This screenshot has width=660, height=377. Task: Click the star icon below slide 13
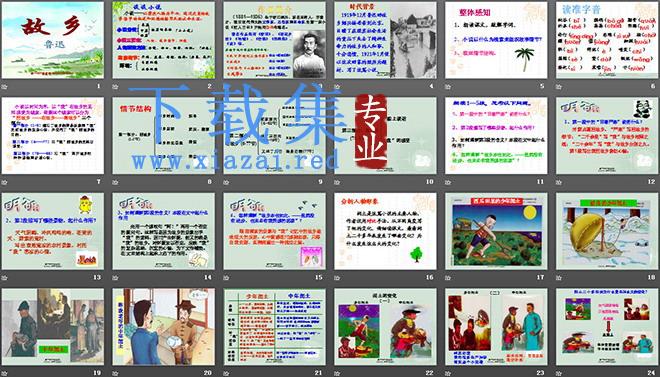coord(4,278)
